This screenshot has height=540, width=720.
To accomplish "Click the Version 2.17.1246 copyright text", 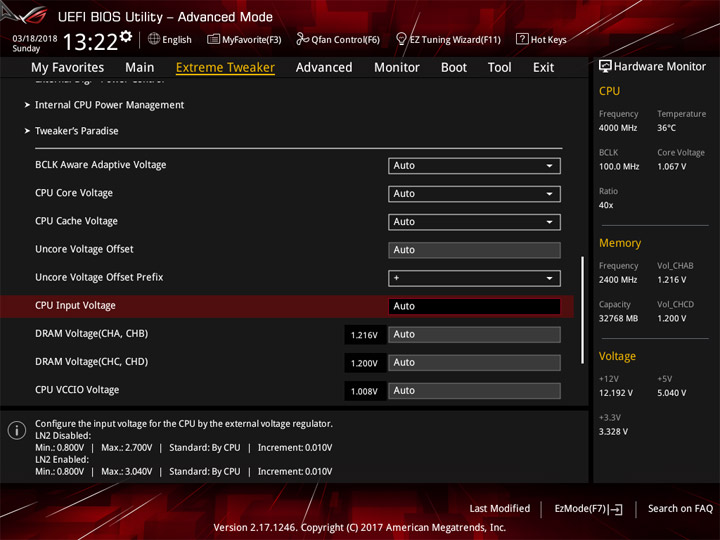I will point(360,528).
